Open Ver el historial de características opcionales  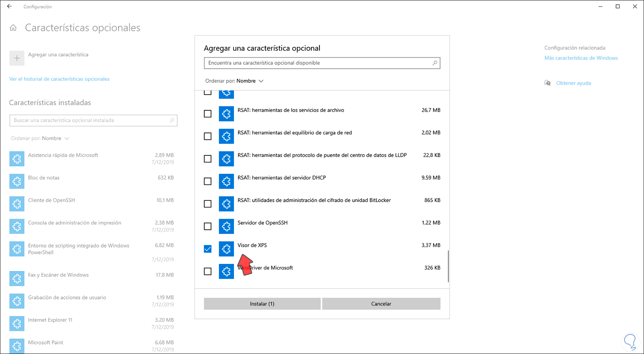59,79
